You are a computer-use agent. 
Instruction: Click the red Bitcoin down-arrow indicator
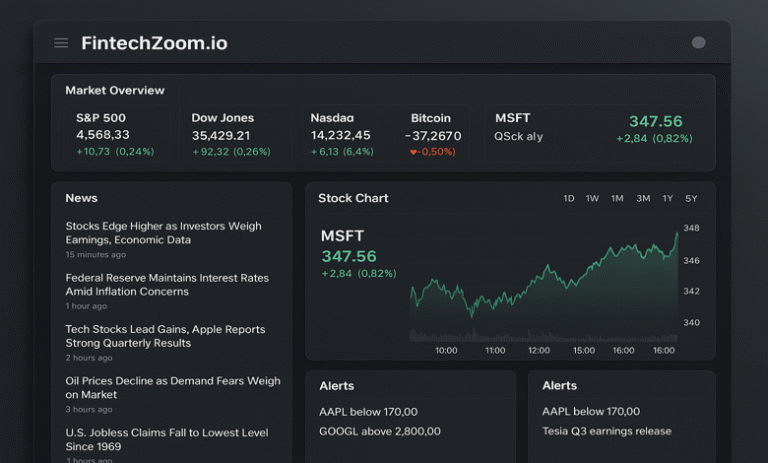point(413,152)
